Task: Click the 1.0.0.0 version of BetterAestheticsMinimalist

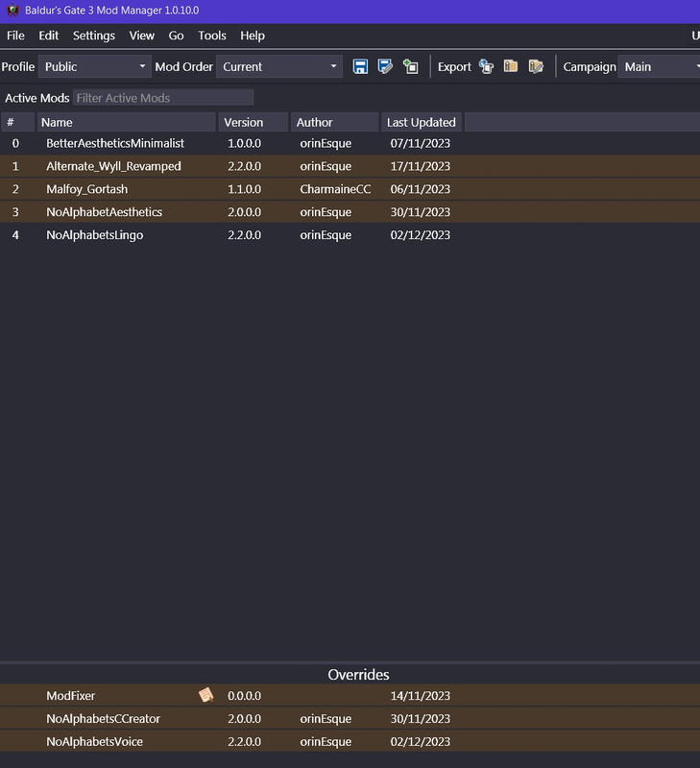Action: pyautogui.click(x=244, y=143)
